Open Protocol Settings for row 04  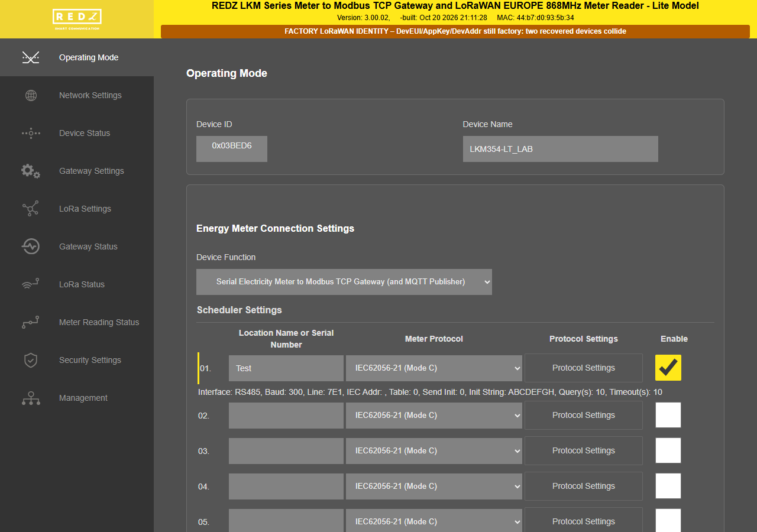584,486
